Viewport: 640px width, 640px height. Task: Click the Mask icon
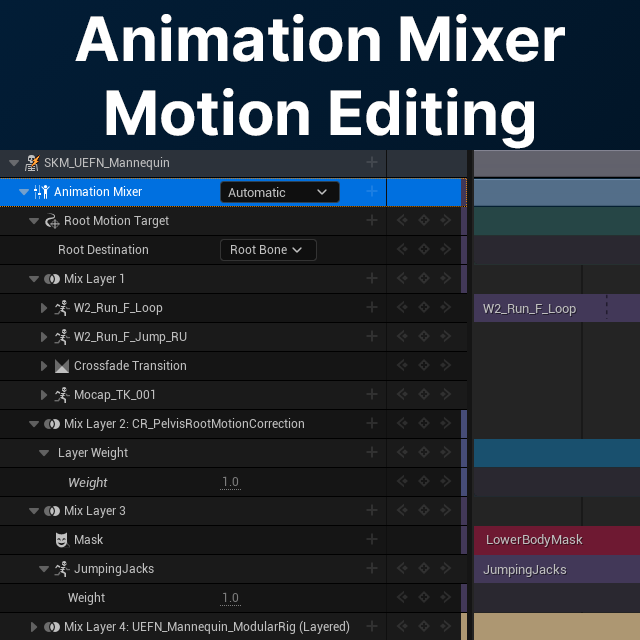[62, 540]
